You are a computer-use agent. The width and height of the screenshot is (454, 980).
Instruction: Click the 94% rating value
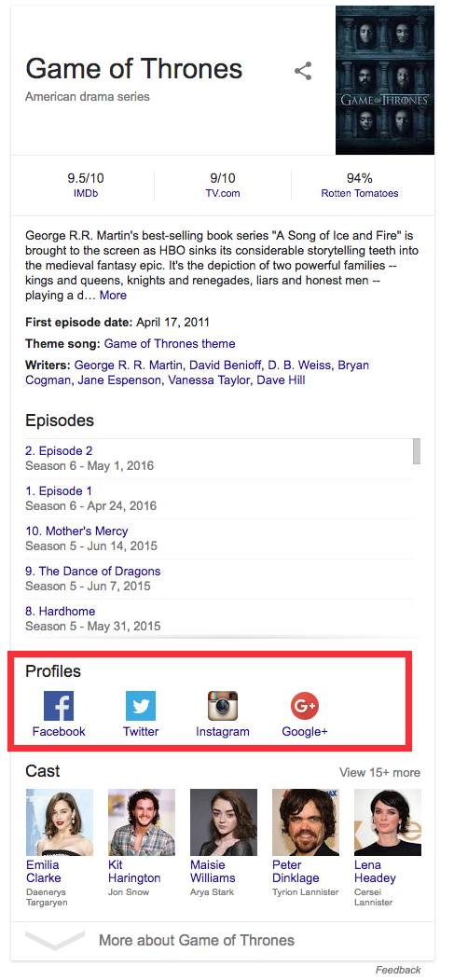point(360,178)
